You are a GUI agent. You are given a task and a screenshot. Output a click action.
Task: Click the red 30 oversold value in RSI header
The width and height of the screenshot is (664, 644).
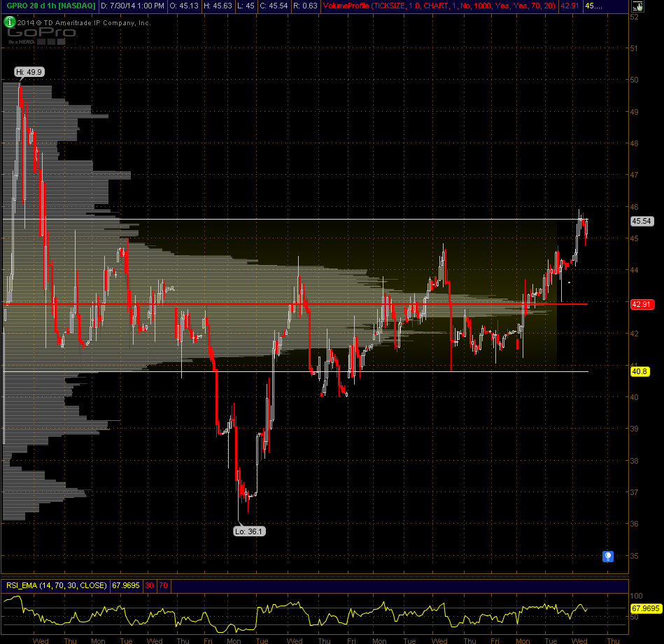pos(150,585)
